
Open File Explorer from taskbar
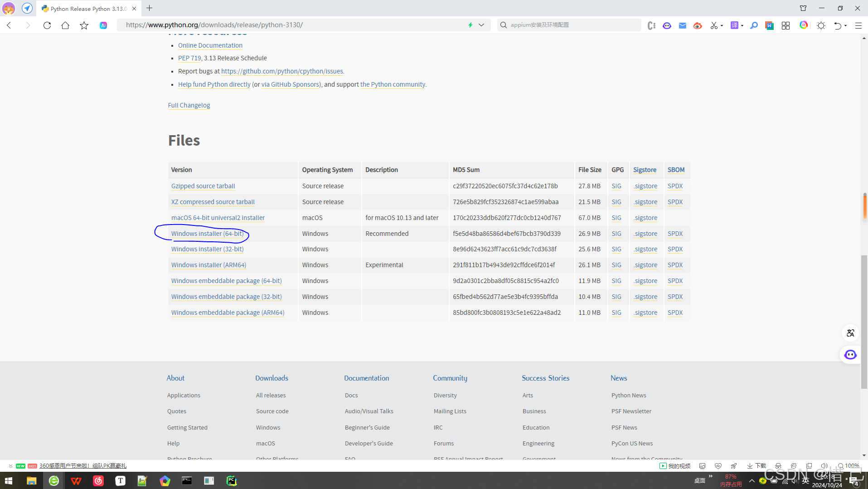point(31,480)
